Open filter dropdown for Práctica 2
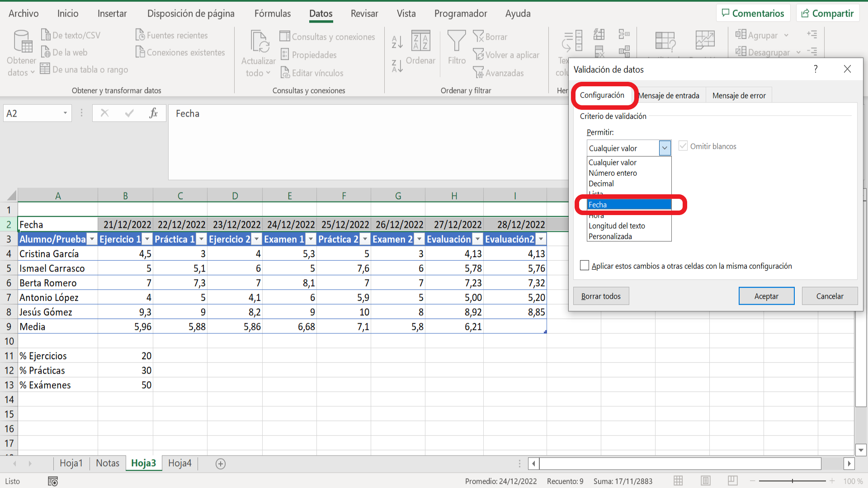Viewport: 868px width, 488px height. tap(365, 239)
